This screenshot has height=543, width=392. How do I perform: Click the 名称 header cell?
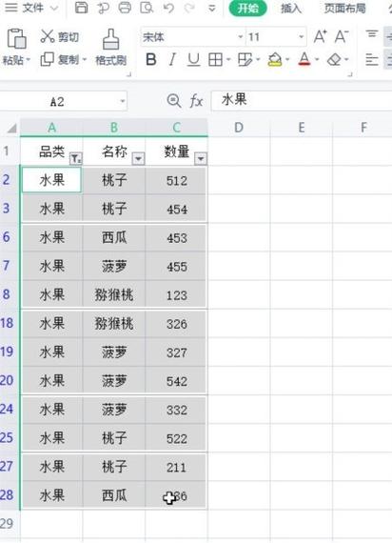[x=114, y=151]
